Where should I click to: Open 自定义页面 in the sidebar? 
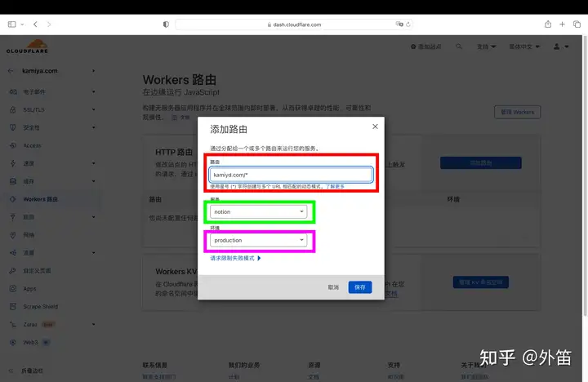(37, 271)
